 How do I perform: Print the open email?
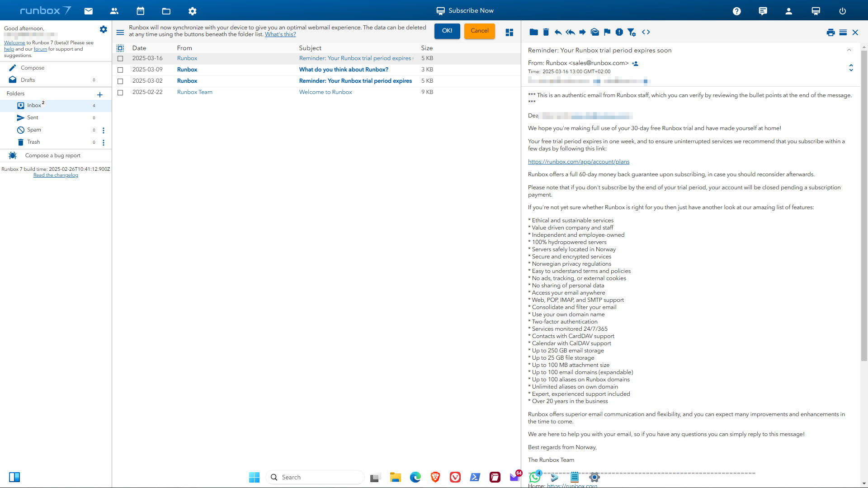[830, 33]
